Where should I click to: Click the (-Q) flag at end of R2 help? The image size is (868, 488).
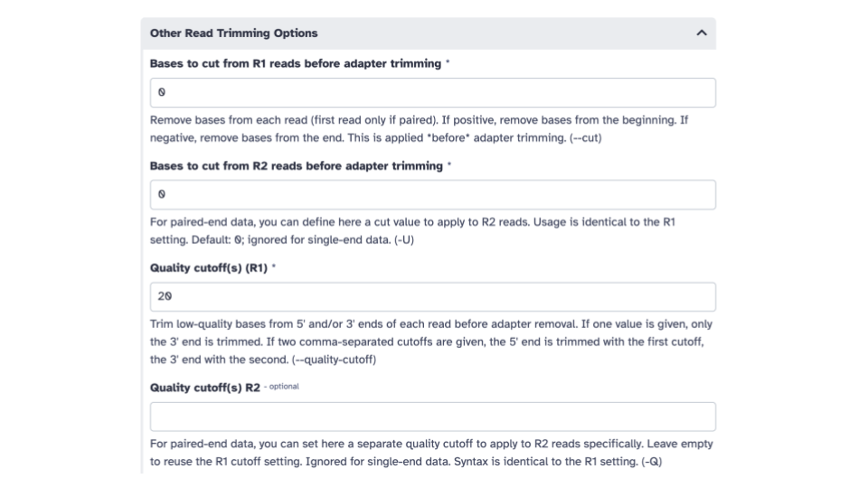[x=652, y=462]
